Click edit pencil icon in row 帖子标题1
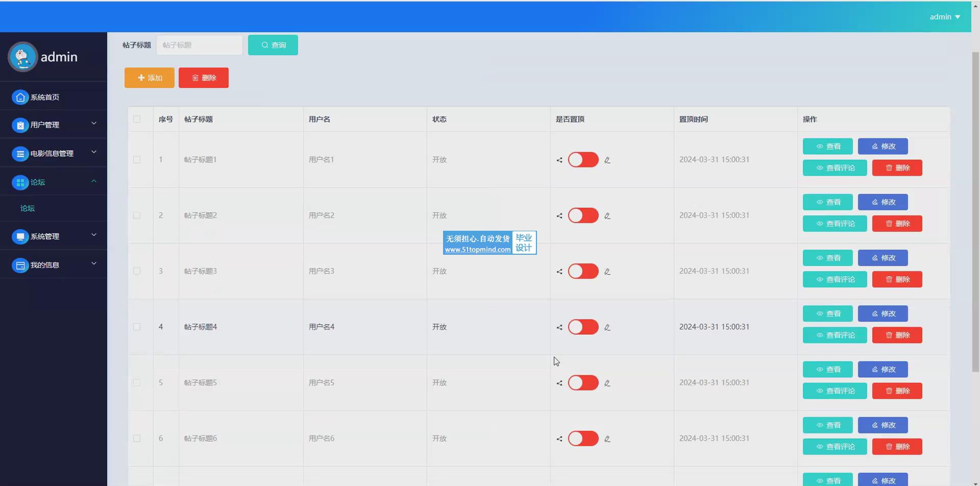This screenshot has width=980, height=486. point(607,160)
